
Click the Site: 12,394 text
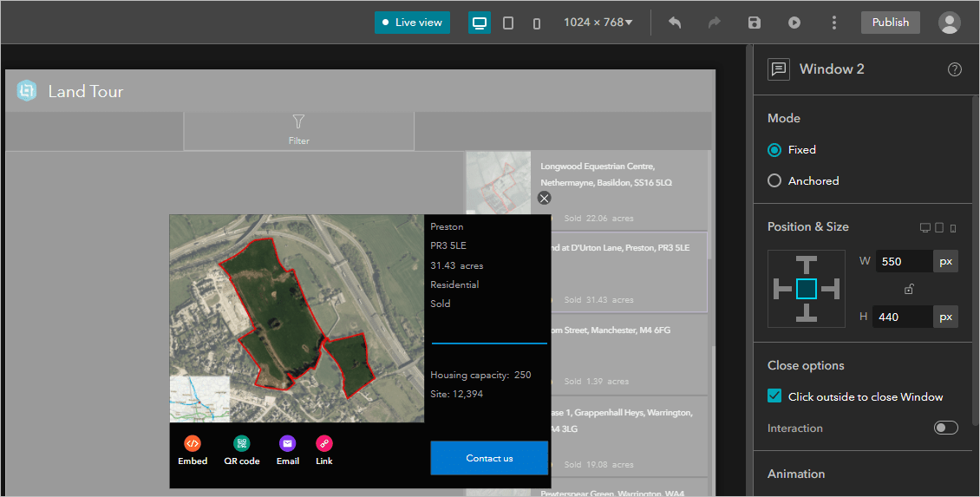456,394
